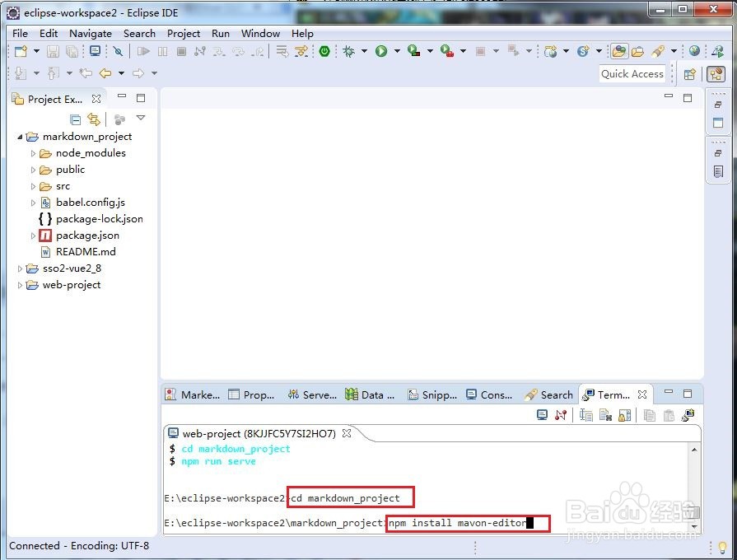Click the Step Return icon
This screenshot has width=737, height=560.
[257, 51]
